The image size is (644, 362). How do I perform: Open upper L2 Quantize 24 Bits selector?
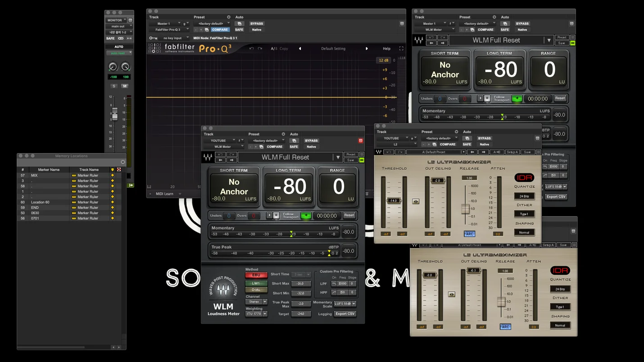click(524, 196)
